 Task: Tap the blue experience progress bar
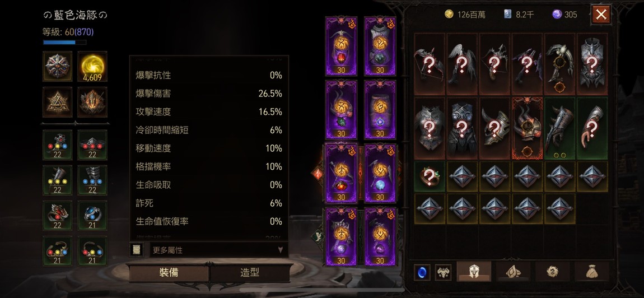64,42
